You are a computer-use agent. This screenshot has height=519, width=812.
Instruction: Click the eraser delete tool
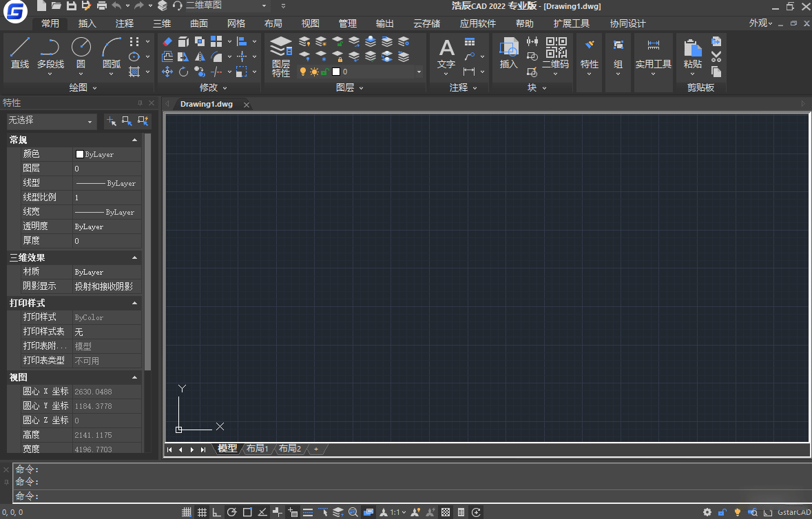click(x=167, y=41)
